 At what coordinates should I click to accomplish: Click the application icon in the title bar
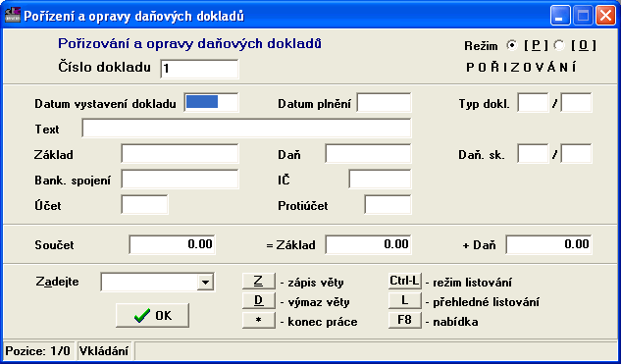[x=13, y=16]
